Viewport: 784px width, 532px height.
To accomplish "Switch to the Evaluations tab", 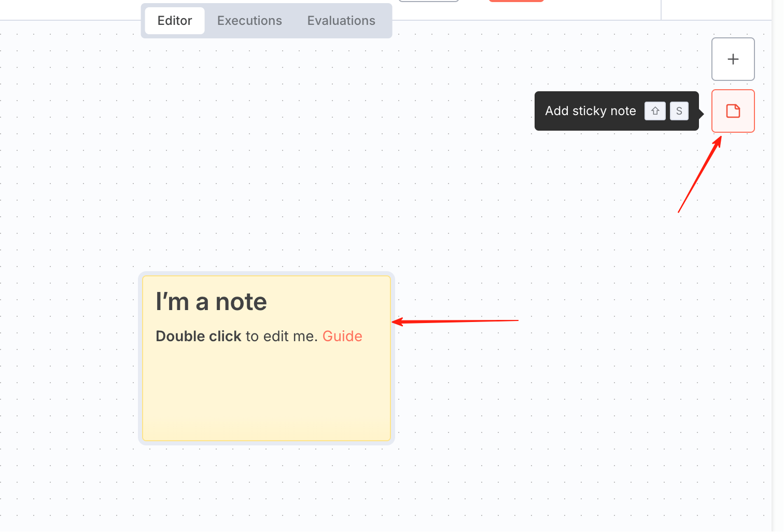I will (341, 21).
